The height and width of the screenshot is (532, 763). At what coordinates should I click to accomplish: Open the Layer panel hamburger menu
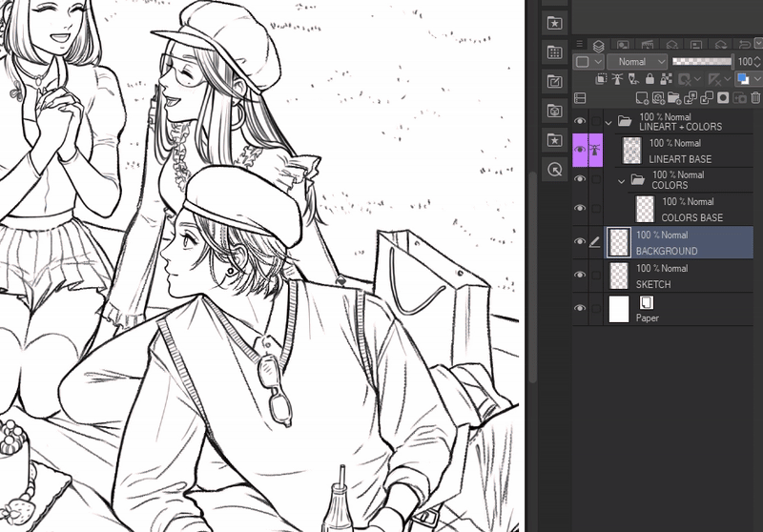pos(579,44)
